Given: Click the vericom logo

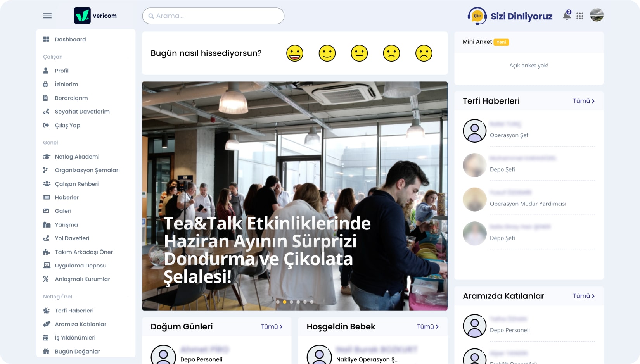Looking at the screenshot, I should pyautogui.click(x=95, y=16).
